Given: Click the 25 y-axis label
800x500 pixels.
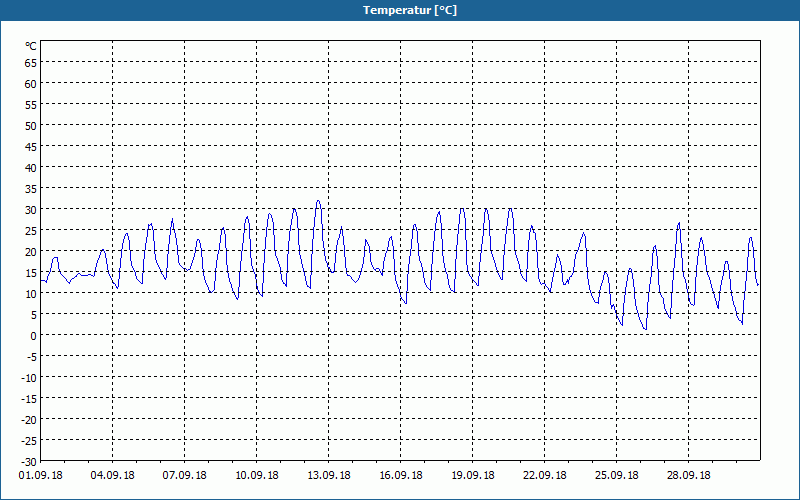Looking at the screenshot, I should 31,231.
